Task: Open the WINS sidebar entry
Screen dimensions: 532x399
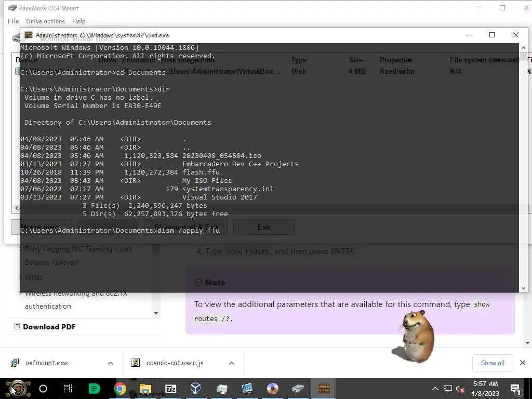Action: click(x=34, y=277)
